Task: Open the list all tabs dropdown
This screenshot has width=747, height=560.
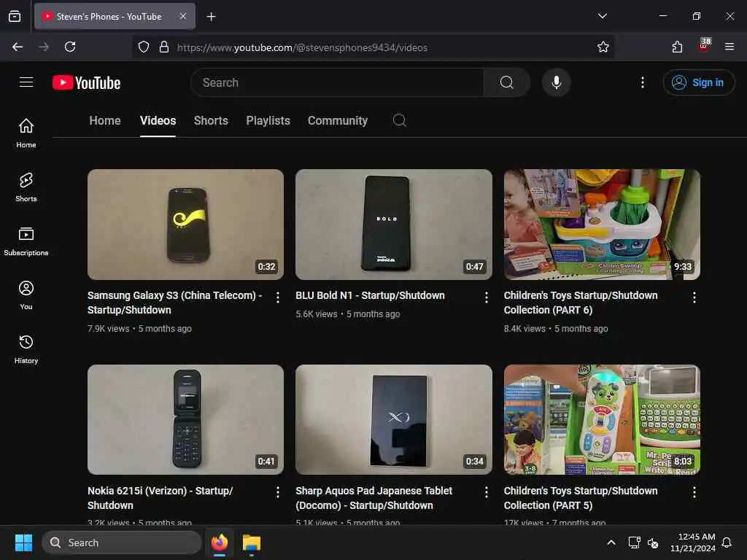Action: (x=602, y=16)
